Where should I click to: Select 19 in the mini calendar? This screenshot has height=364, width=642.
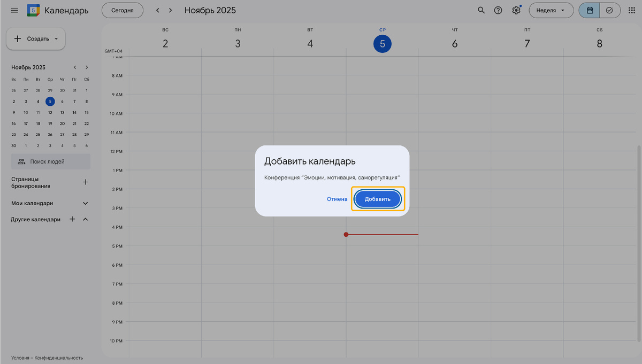pyautogui.click(x=50, y=123)
